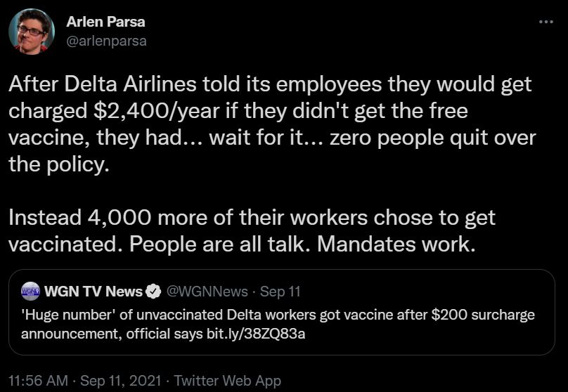The height and width of the screenshot is (392, 568).
Task: Click the blue verified badge beside WGN TV News
Action: click(155, 291)
